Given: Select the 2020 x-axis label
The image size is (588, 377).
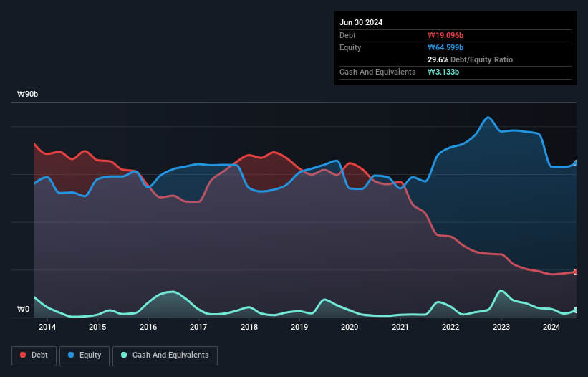Looking at the screenshot, I should click(350, 327).
